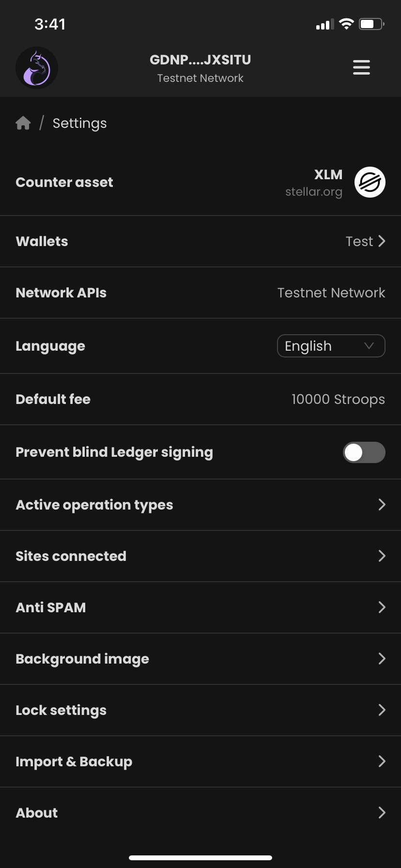Image resolution: width=401 pixels, height=868 pixels.
Task: Open the hamburger menu
Action: coord(361,67)
